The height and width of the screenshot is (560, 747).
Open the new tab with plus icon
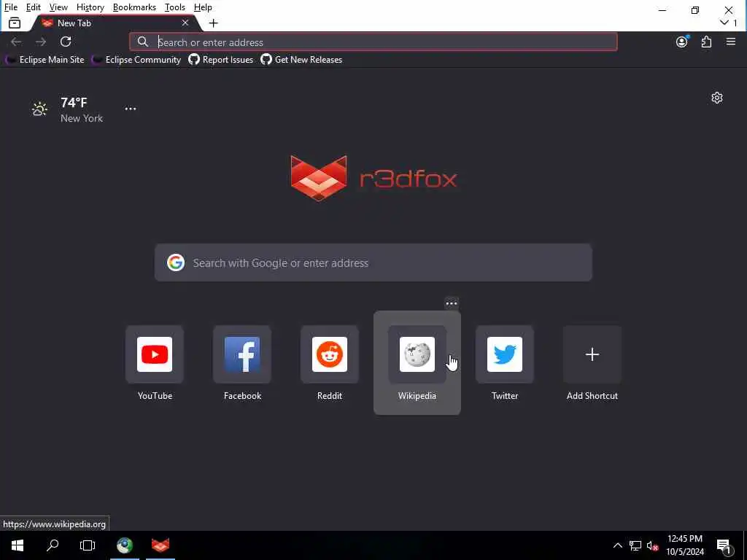coord(214,23)
